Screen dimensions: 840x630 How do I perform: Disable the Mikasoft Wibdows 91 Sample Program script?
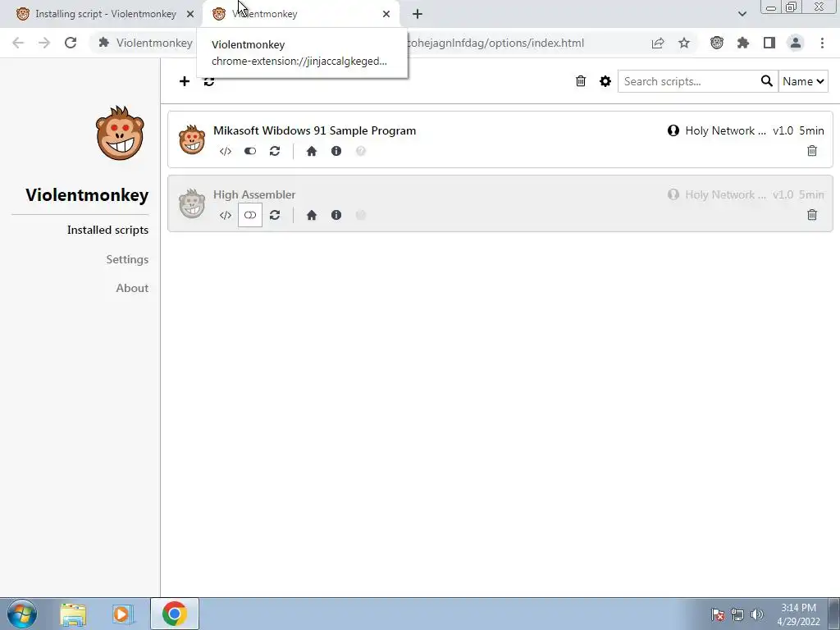pos(250,151)
